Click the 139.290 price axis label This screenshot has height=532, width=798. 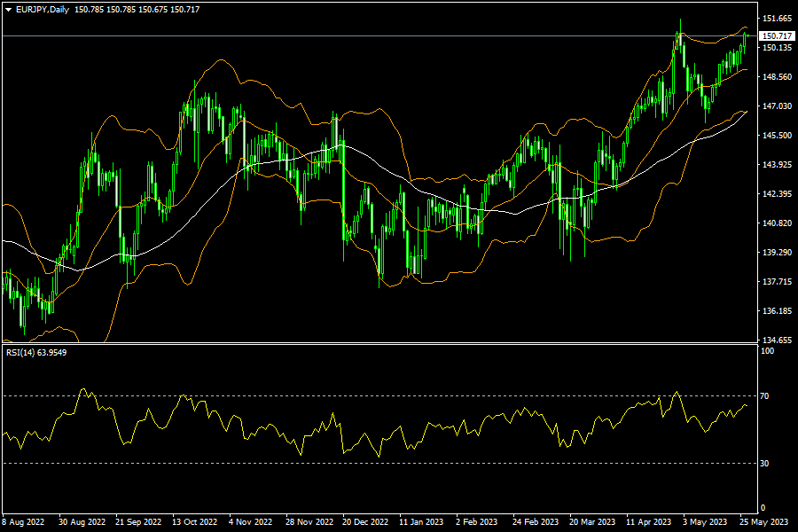point(777,253)
